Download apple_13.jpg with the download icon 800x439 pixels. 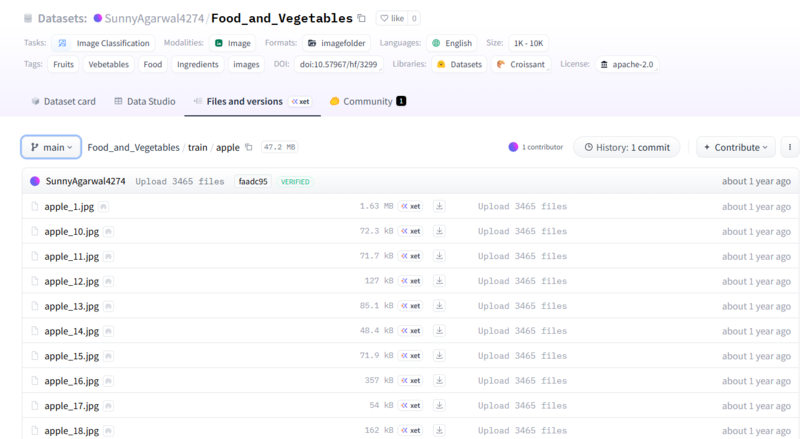coord(439,306)
